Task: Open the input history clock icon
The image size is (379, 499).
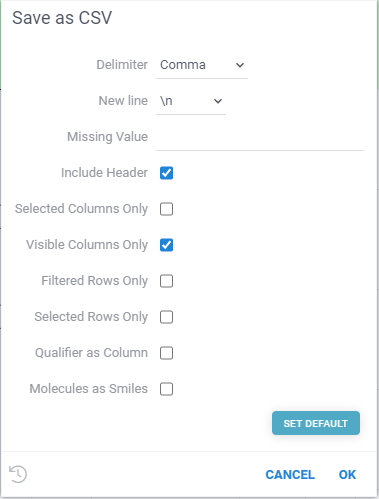Action: point(18,474)
